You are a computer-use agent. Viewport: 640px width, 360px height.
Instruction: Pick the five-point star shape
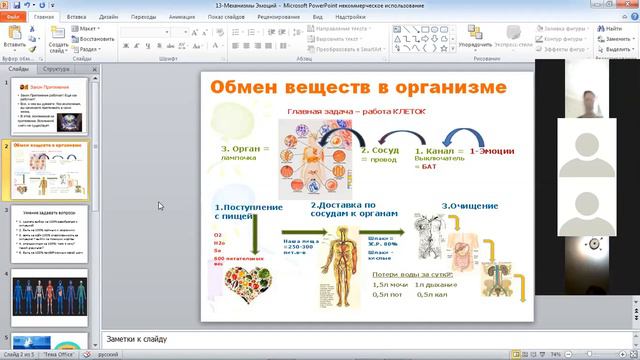[x=444, y=49]
